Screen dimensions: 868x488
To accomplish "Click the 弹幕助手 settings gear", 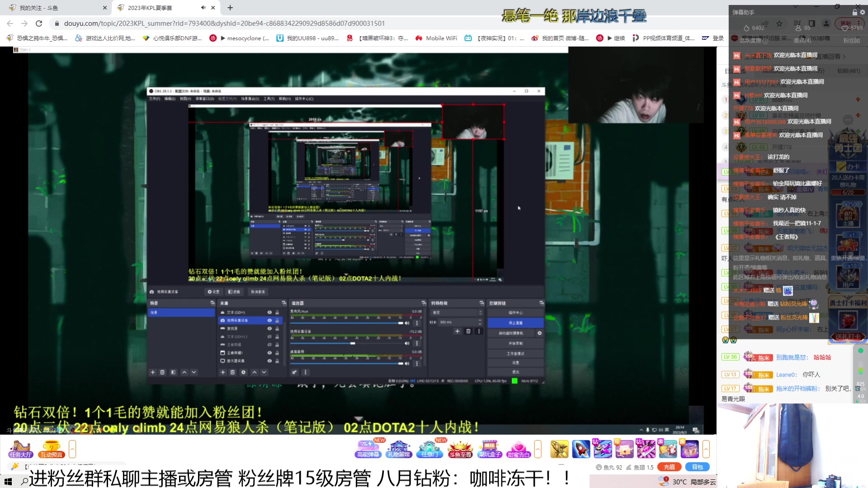I will (862, 12).
